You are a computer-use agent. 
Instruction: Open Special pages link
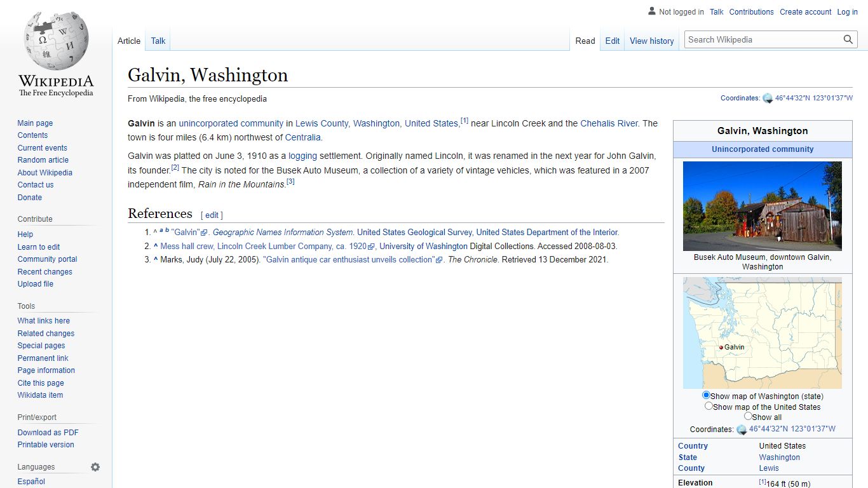(x=41, y=346)
